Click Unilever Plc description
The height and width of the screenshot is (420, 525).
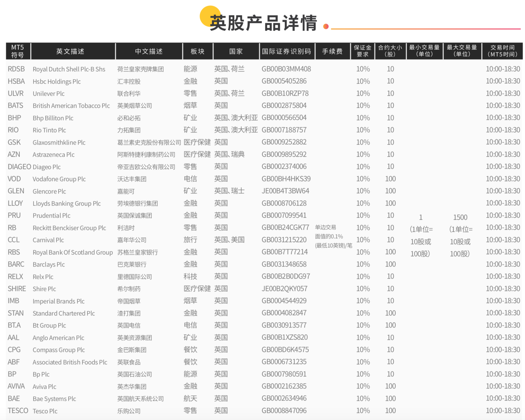coord(49,94)
